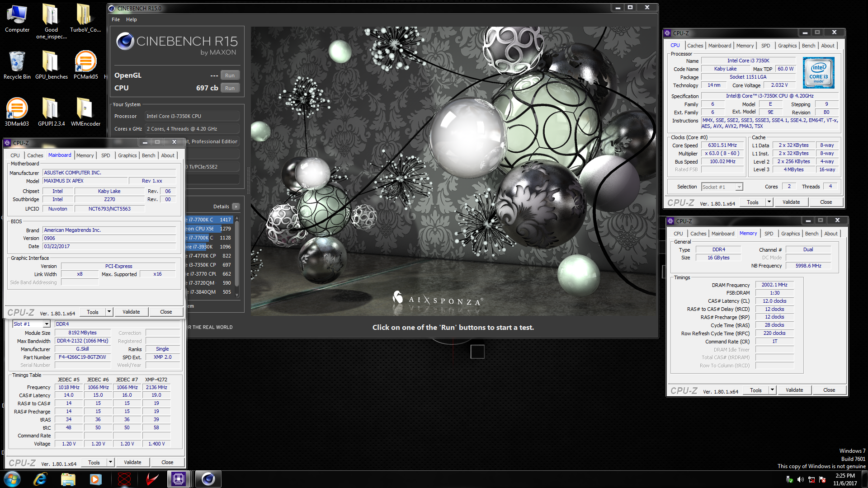
Task: Launch Windows Media Player from taskbar
Action: (95, 479)
